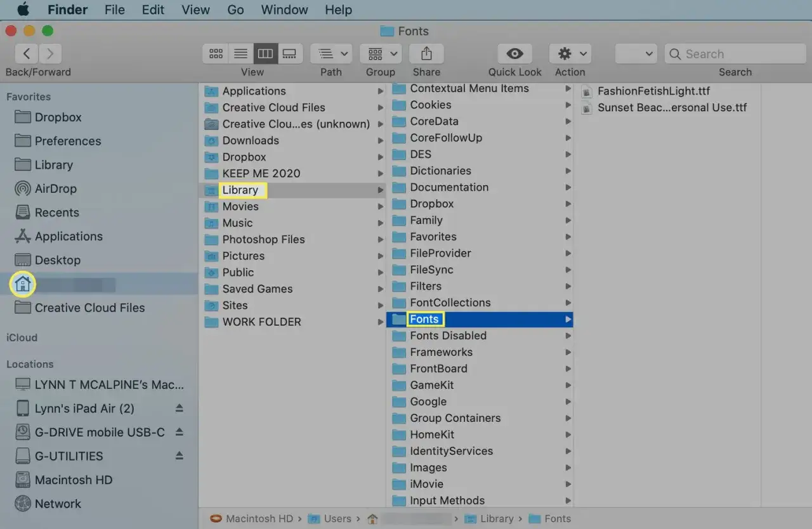
Task: Click the Quick Look eye icon
Action: 514,54
